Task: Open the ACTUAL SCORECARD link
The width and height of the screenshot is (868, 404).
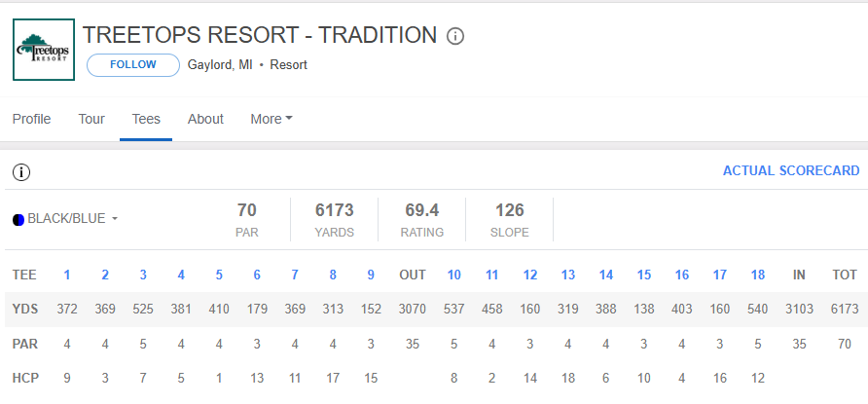Action: coord(791,171)
